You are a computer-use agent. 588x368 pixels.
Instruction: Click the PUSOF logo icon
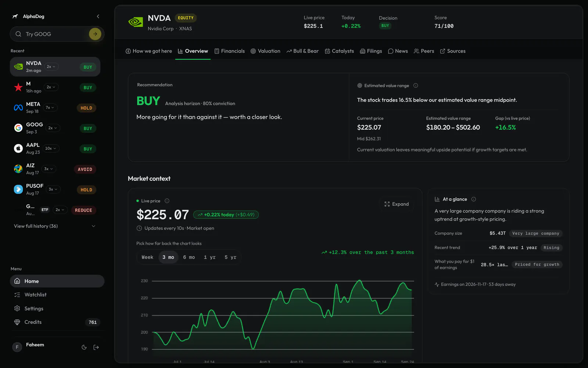point(18,189)
